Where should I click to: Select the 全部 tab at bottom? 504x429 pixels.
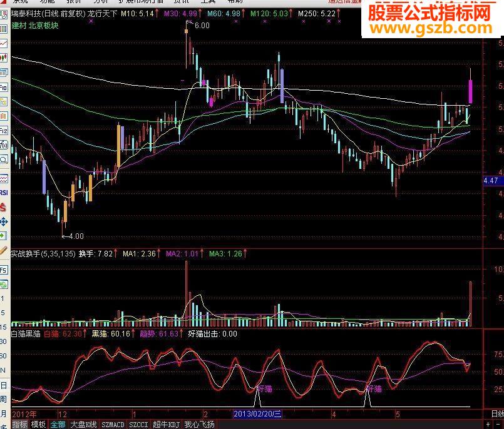(58, 425)
